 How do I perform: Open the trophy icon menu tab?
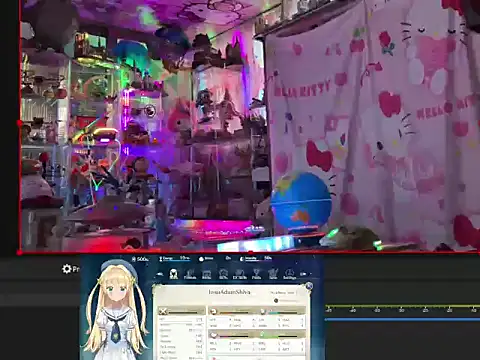(x=256, y=274)
